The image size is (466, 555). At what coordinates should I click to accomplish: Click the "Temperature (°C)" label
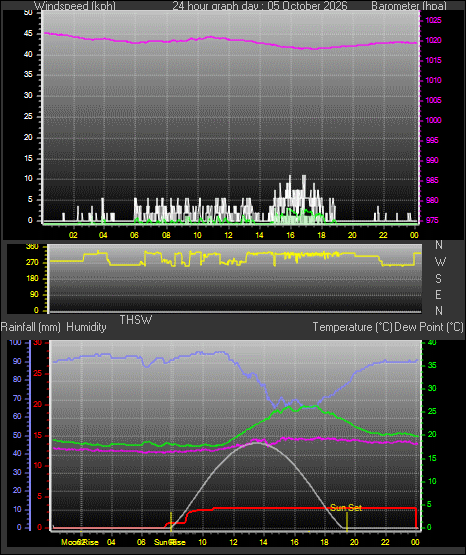352,327
